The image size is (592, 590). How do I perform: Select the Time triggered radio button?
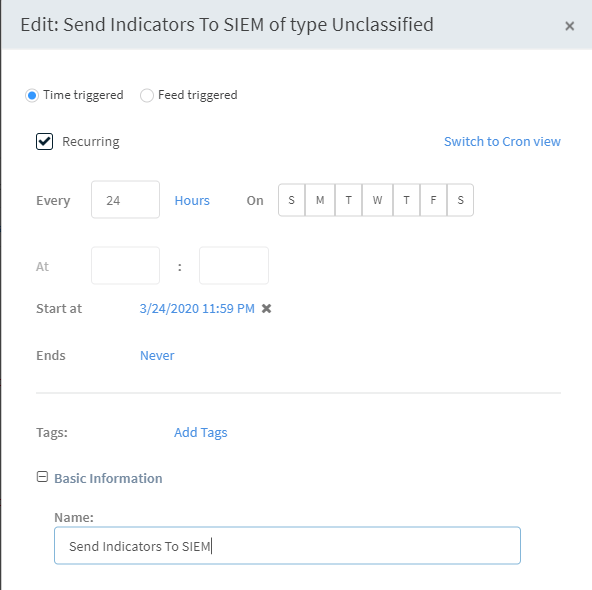(32, 95)
